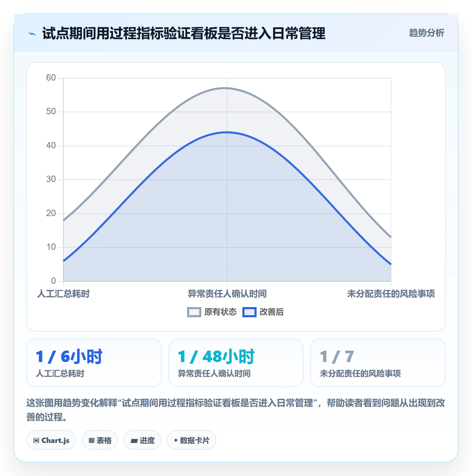Click the y-axis value 30

pos(51,179)
